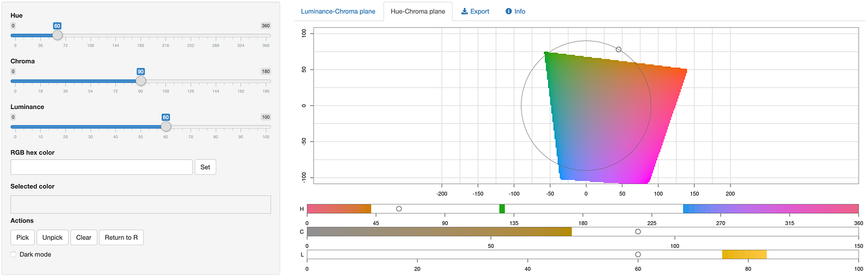The image size is (868, 277).
Task: Click the Hue slider maximum label 360
Action: click(266, 26)
